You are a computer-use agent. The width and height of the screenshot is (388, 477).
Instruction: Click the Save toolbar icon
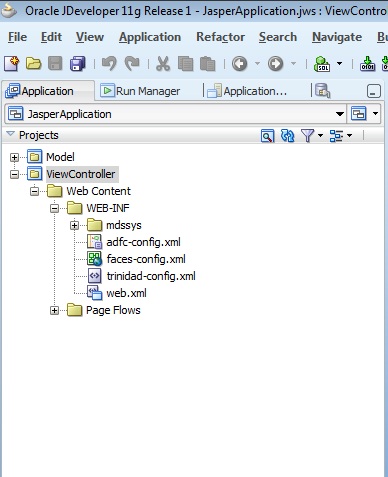(55, 63)
